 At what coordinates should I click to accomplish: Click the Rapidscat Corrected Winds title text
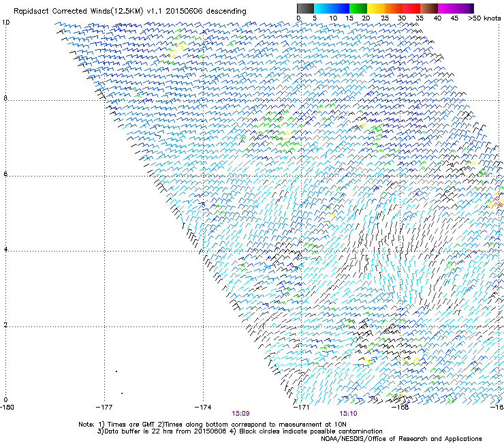point(130,12)
